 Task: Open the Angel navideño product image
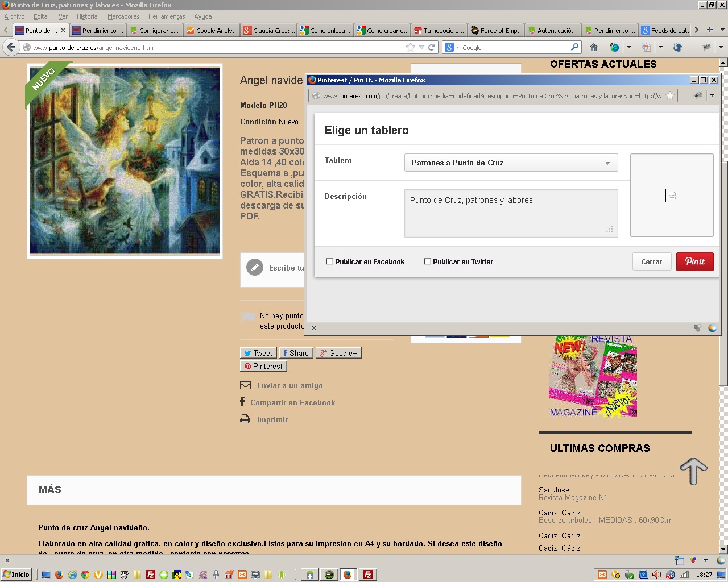pos(125,161)
